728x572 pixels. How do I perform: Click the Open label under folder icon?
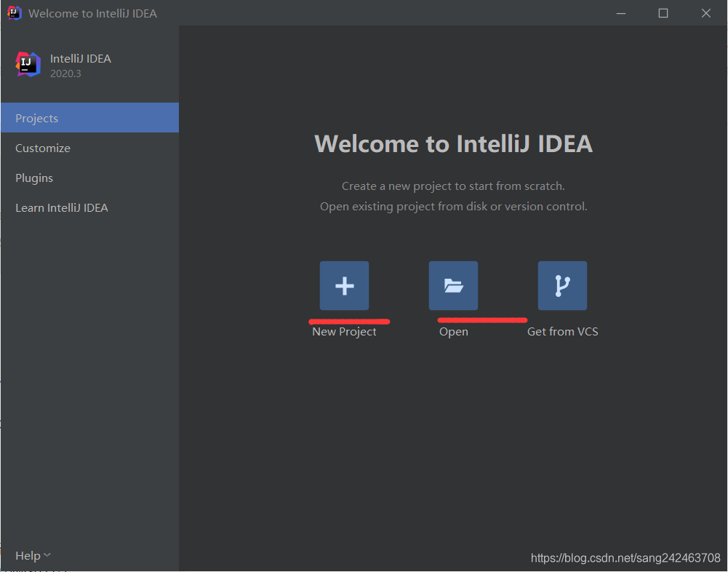coord(454,332)
